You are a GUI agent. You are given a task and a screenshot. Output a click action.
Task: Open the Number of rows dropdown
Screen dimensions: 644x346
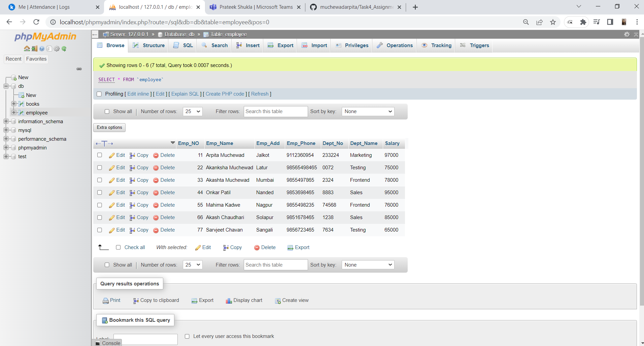click(192, 111)
